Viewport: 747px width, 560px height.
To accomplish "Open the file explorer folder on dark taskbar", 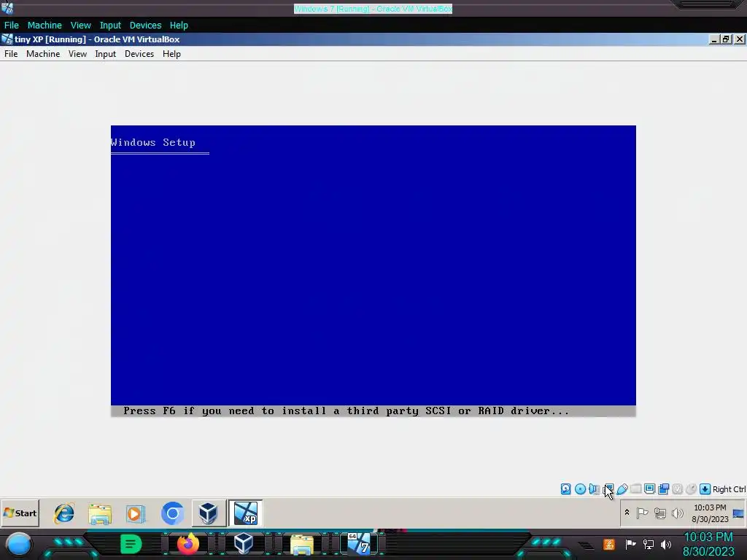I will point(301,545).
